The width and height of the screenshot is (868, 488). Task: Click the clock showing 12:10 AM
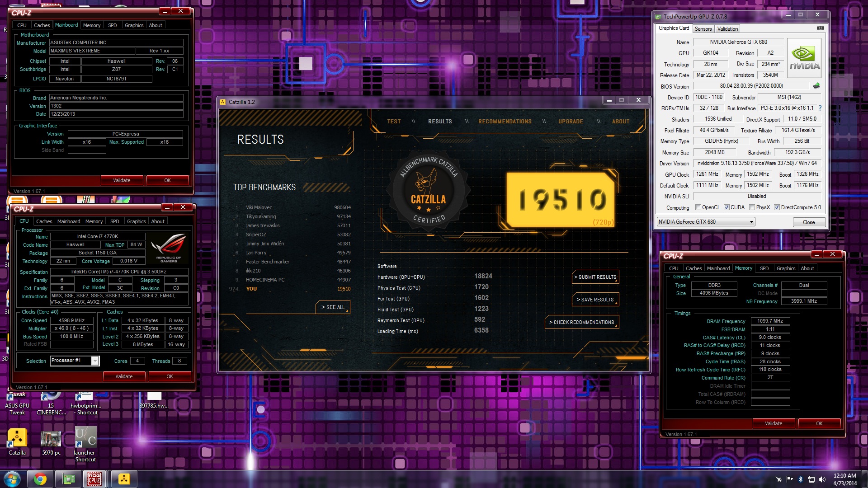844,476
